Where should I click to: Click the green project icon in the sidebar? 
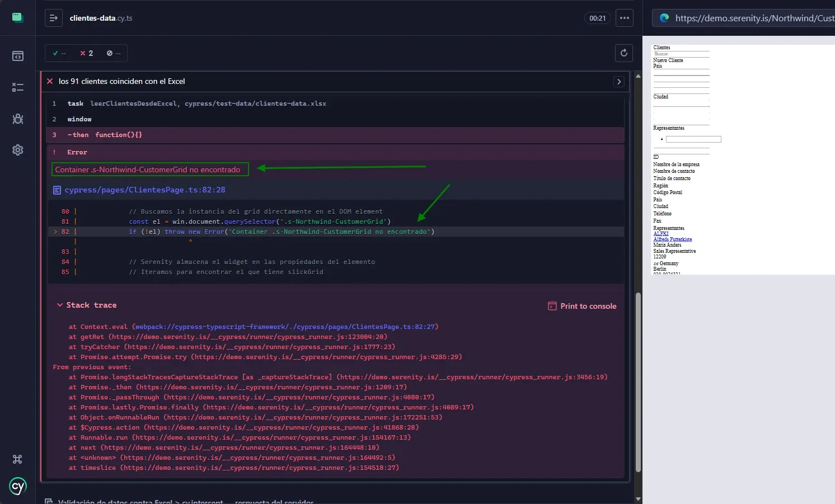pos(18,17)
